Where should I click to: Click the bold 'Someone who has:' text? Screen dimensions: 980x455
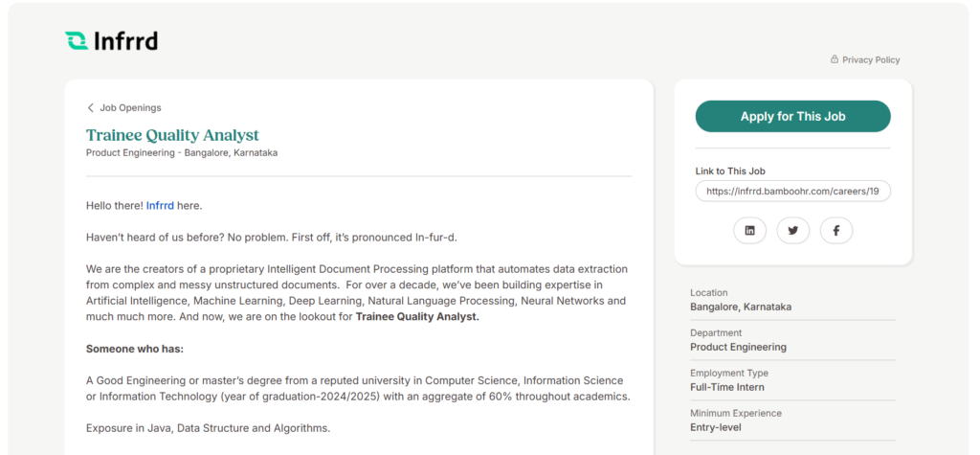coord(135,349)
